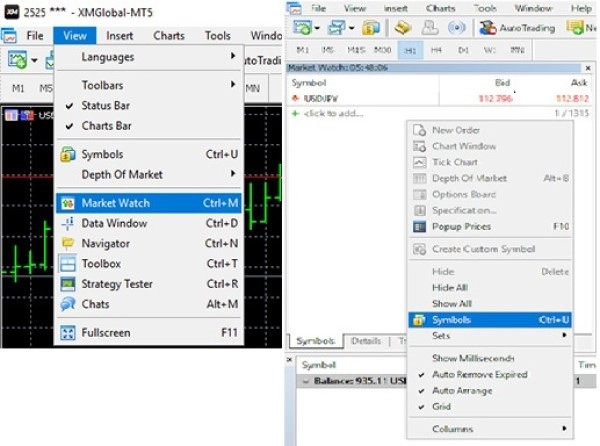
Task: Select D1 timeframe in right window
Action: 463,50
